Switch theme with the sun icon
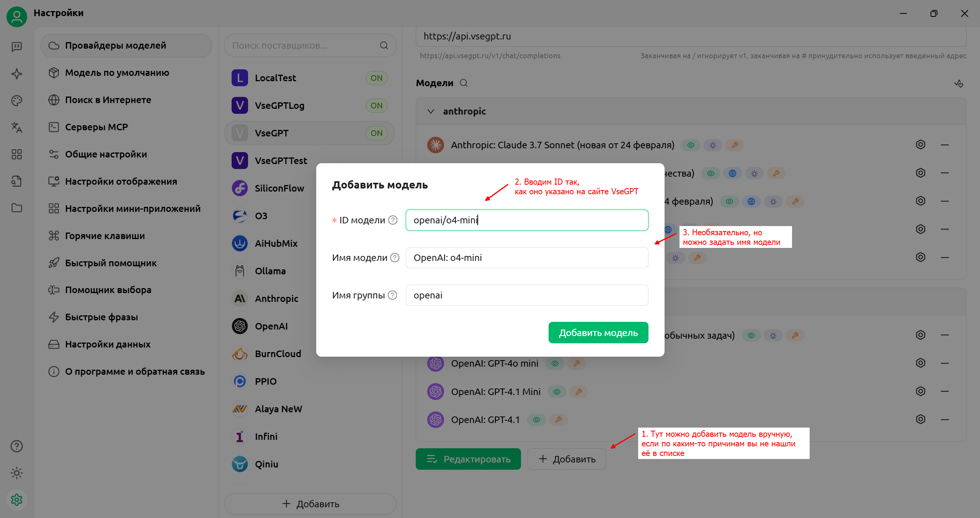This screenshot has width=980, height=518. click(x=16, y=473)
